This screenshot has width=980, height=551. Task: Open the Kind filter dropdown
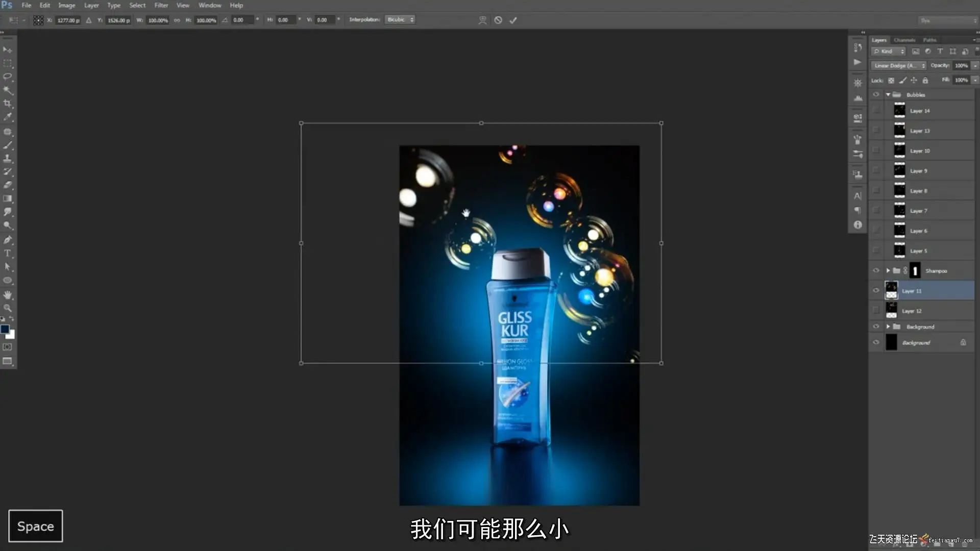[x=889, y=51]
